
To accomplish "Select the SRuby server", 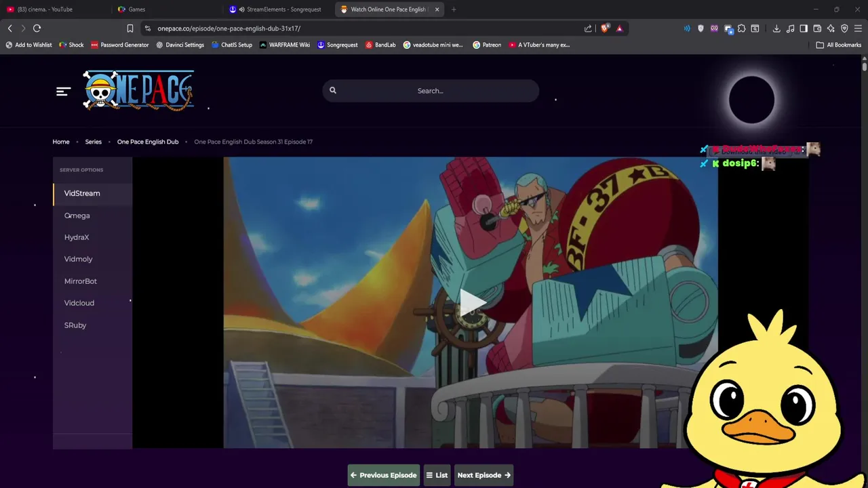I will pyautogui.click(x=93, y=325).
